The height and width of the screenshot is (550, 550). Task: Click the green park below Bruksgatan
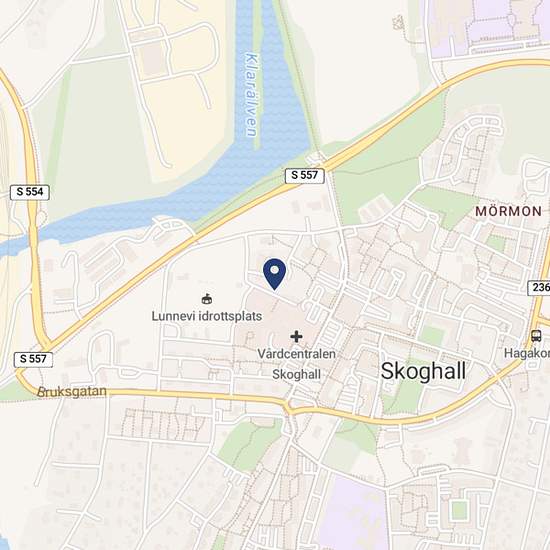pos(247,444)
